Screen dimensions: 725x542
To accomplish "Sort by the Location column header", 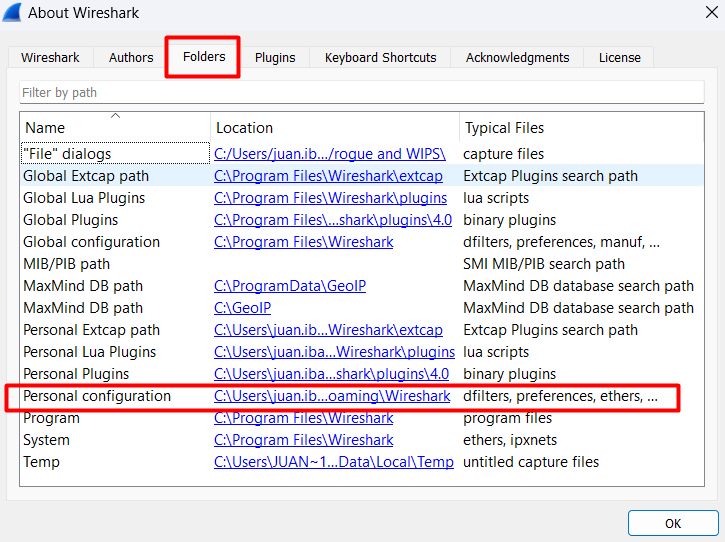I will tap(335, 127).
